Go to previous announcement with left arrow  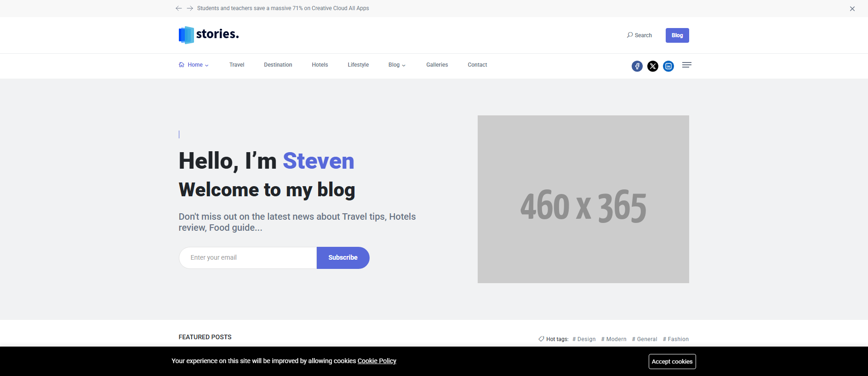click(178, 8)
